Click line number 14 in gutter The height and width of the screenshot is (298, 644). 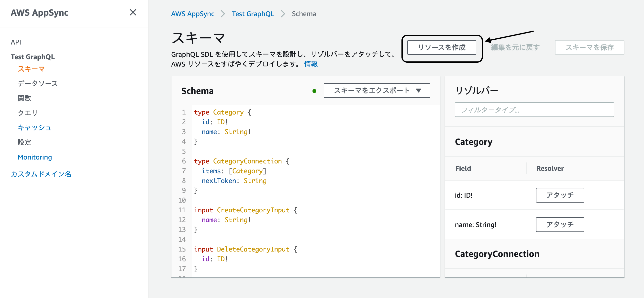[182, 240]
